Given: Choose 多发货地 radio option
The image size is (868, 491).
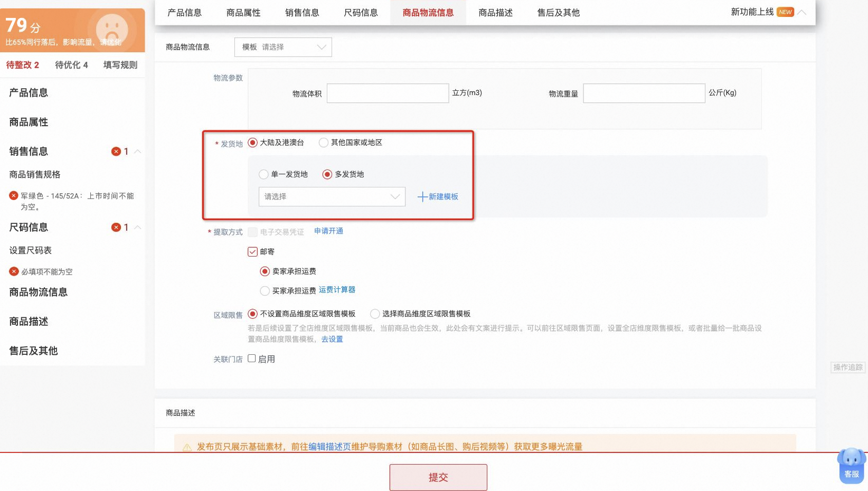Looking at the screenshot, I should point(327,174).
